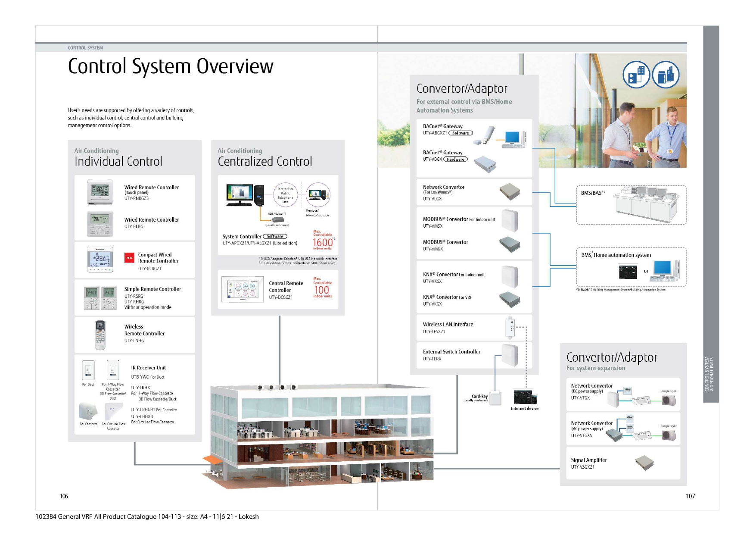
Task: Click the KNX Convertor for VRF device image
Action: pyautogui.click(x=510, y=300)
